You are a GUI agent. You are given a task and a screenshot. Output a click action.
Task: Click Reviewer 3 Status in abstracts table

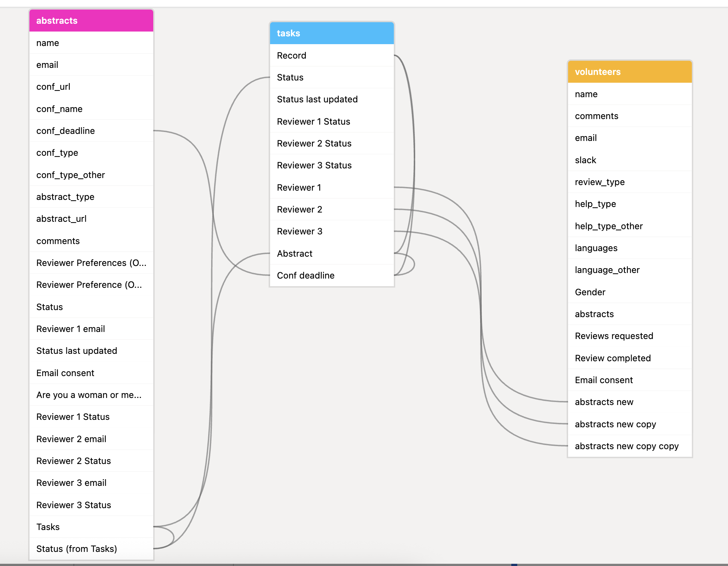click(91, 505)
